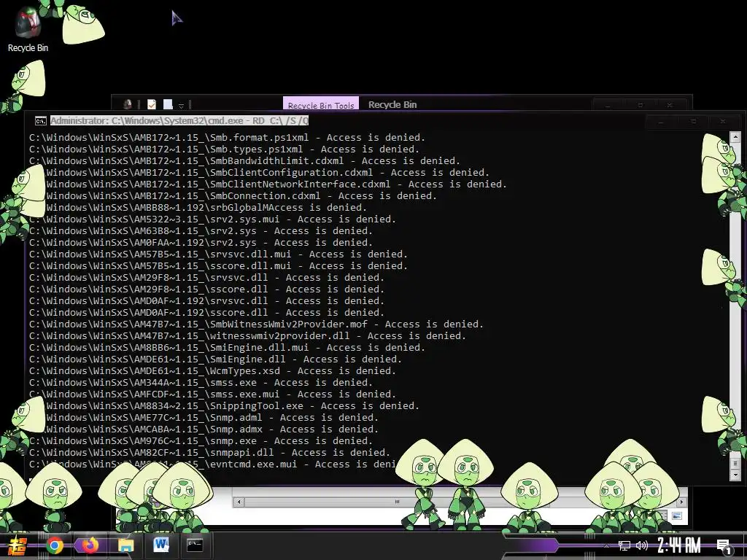The image size is (747, 560).
Task: Click the line with SmbClientConfiguration.cdxml
Action: (259, 172)
